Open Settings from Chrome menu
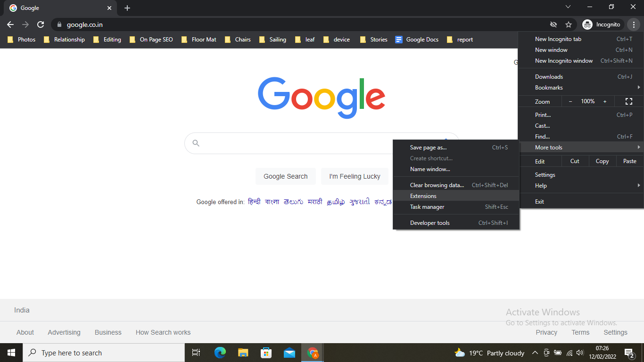 click(x=581, y=175)
